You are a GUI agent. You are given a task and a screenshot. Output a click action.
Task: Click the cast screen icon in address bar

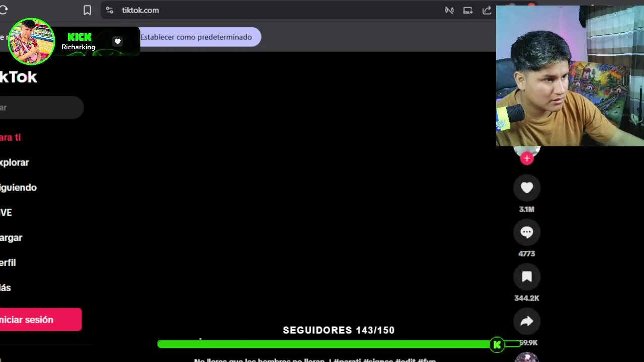468,10
